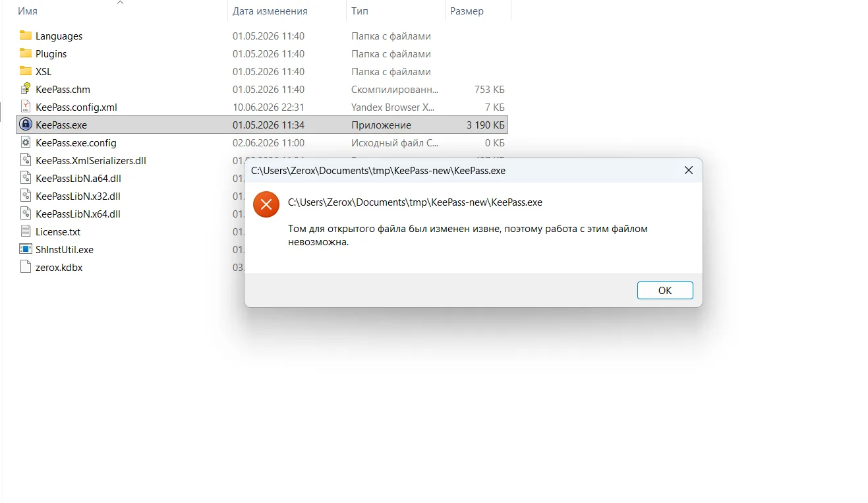
Task: Click the KeePass.exe path beside the error icon
Action: (415, 202)
